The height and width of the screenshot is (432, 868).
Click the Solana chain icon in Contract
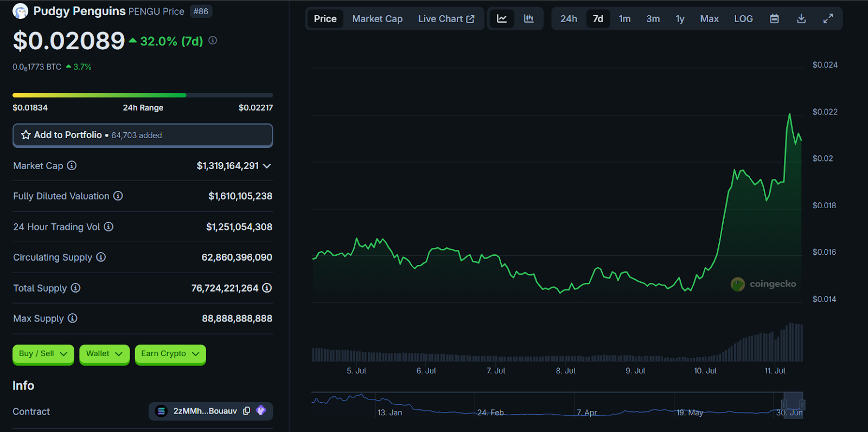(x=161, y=411)
